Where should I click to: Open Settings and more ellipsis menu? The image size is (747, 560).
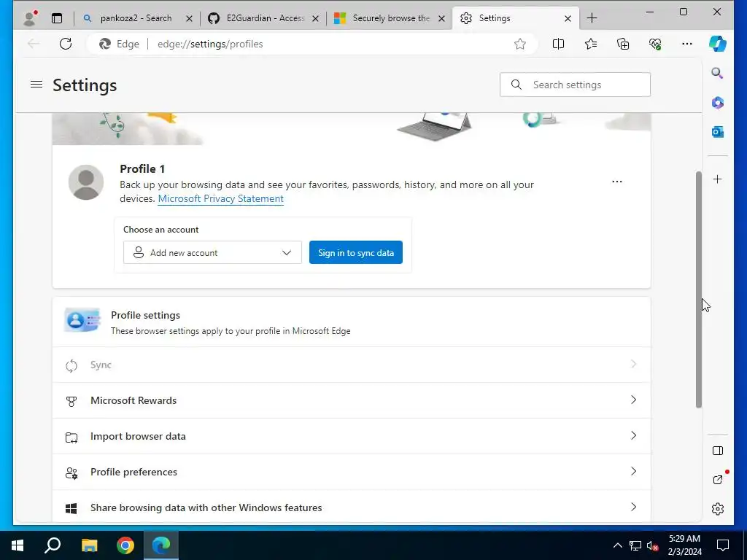click(686, 44)
